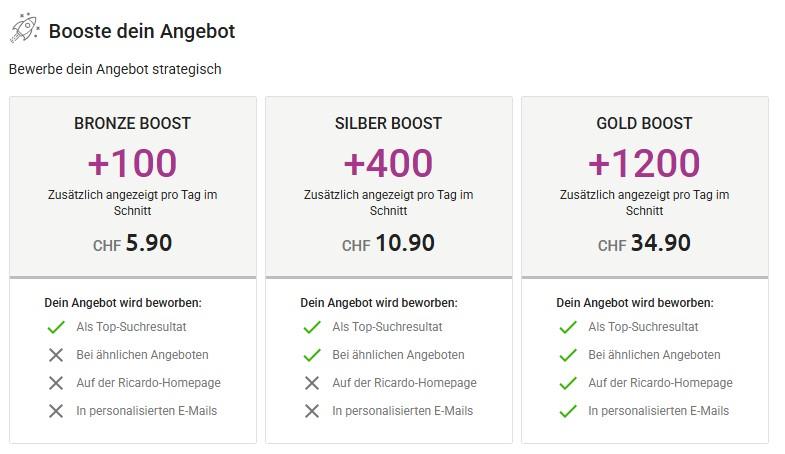
Task: Choose the Silber Boost card title
Action: 388,124
